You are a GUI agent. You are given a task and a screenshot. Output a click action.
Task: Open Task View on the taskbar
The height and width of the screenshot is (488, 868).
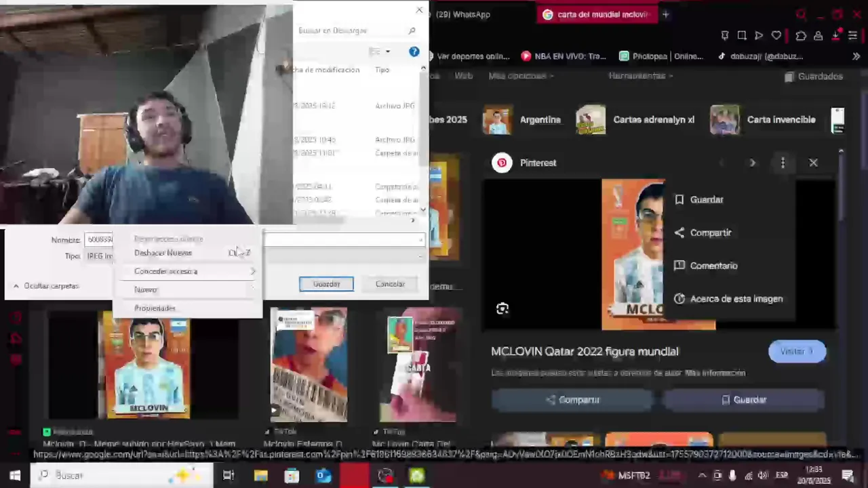click(229, 475)
